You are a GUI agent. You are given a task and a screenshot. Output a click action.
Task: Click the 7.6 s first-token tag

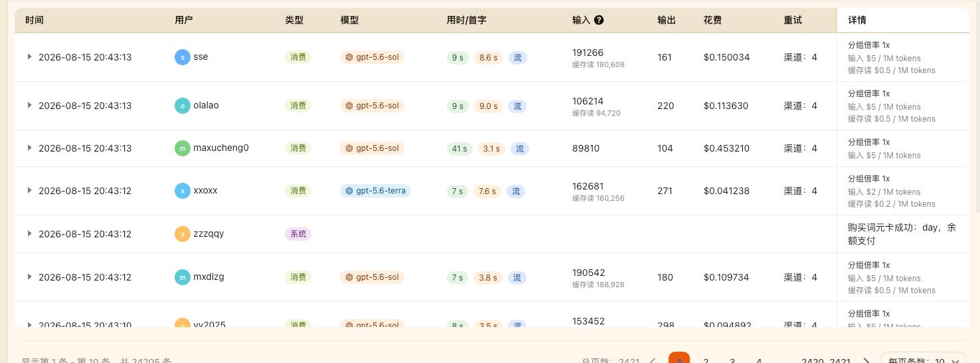pos(487,191)
